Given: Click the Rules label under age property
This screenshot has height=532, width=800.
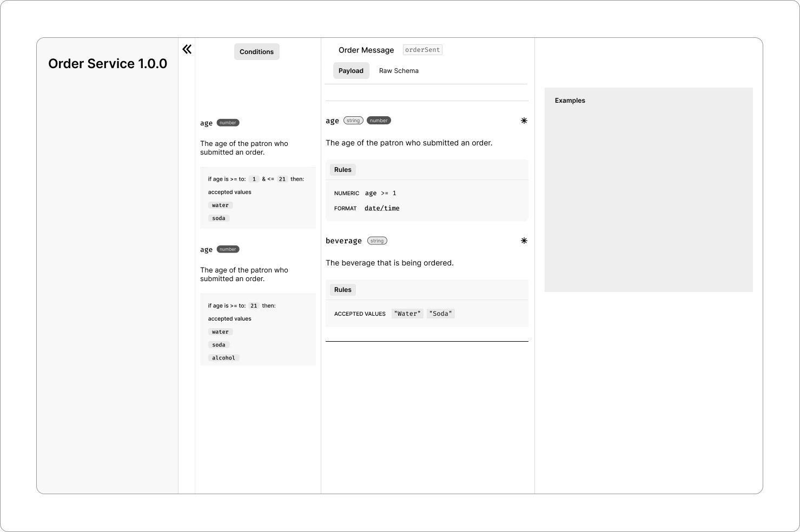Looking at the screenshot, I should tap(343, 170).
